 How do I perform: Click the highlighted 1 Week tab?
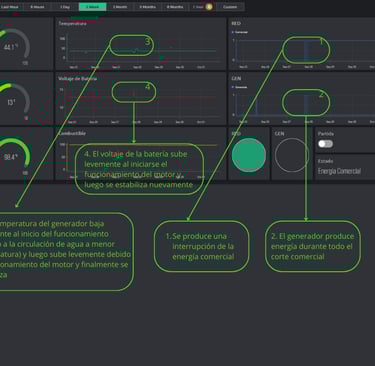(x=92, y=7)
